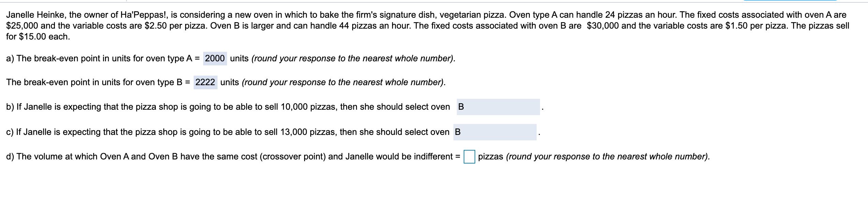Select the oven A break-even field showing 2000
The image size is (868, 201).
(x=215, y=59)
